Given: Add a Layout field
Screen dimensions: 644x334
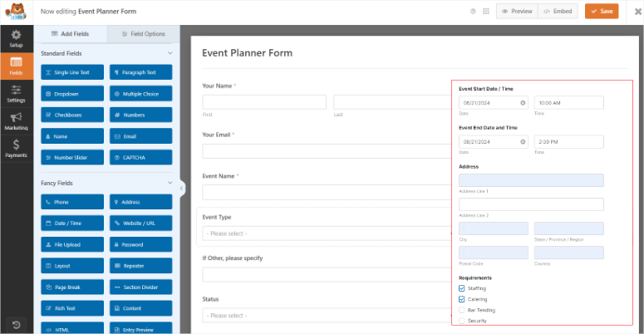Looking at the screenshot, I should click(x=72, y=266).
